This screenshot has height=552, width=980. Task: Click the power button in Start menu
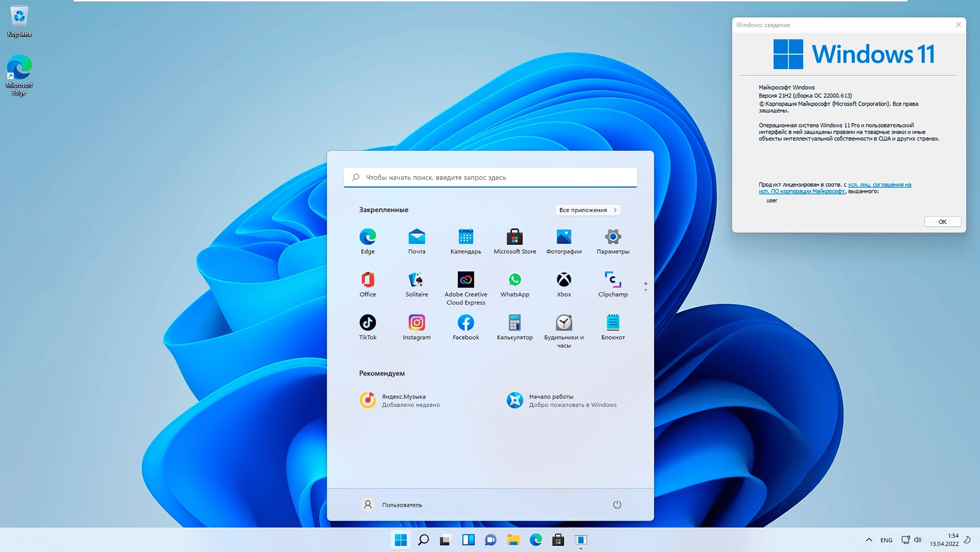pyautogui.click(x=617, y=505)
